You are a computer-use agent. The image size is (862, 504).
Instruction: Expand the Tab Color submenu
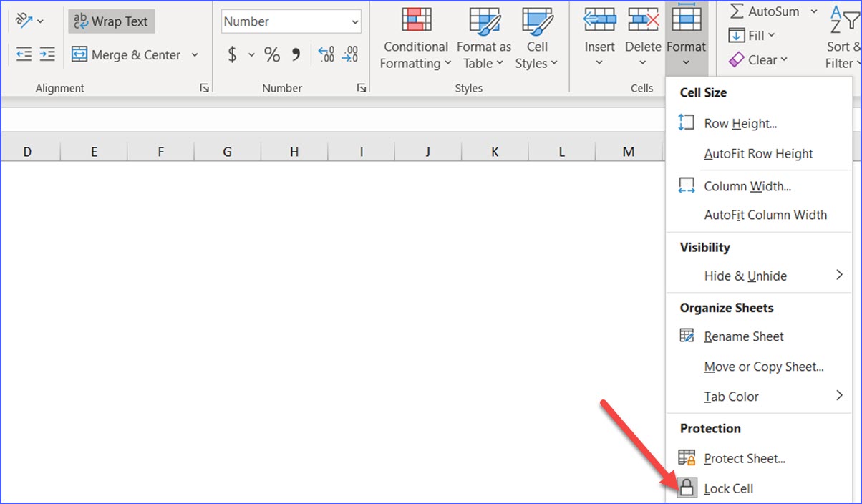pos(731,396)
